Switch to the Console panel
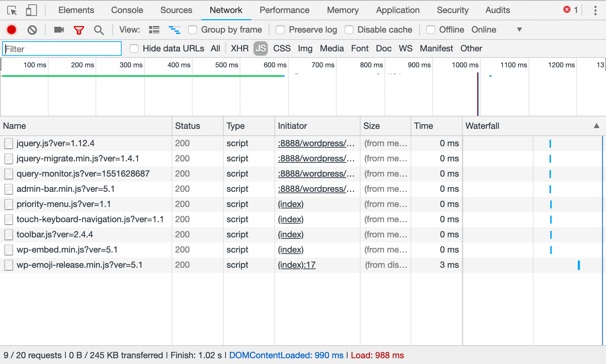 127,10
